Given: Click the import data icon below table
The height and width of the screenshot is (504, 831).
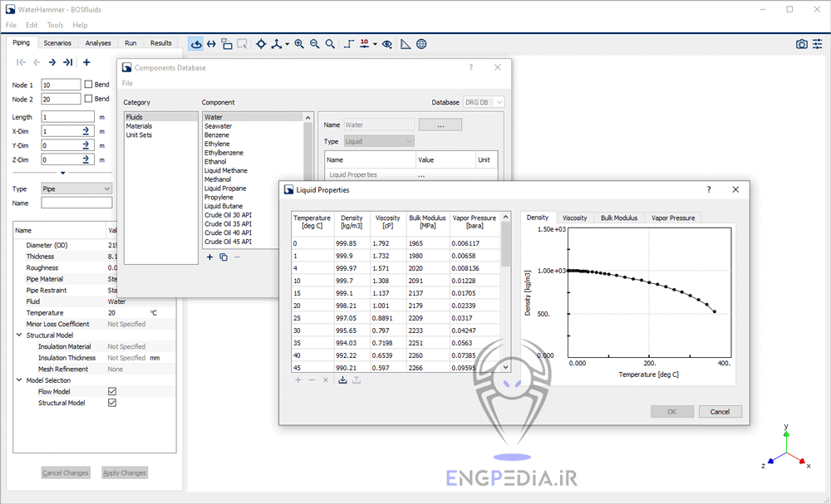Looking at the screenshot, I should 342,379.
